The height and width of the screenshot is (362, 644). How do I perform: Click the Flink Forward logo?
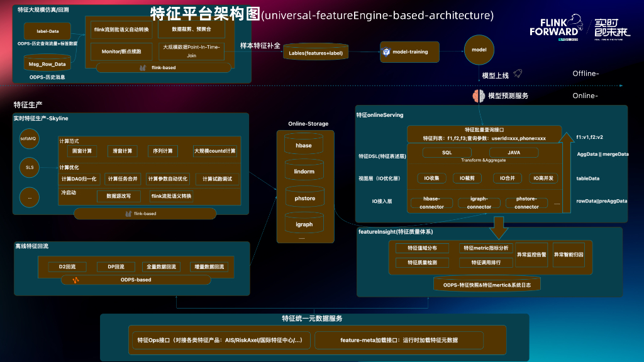[x=556, y=28]
